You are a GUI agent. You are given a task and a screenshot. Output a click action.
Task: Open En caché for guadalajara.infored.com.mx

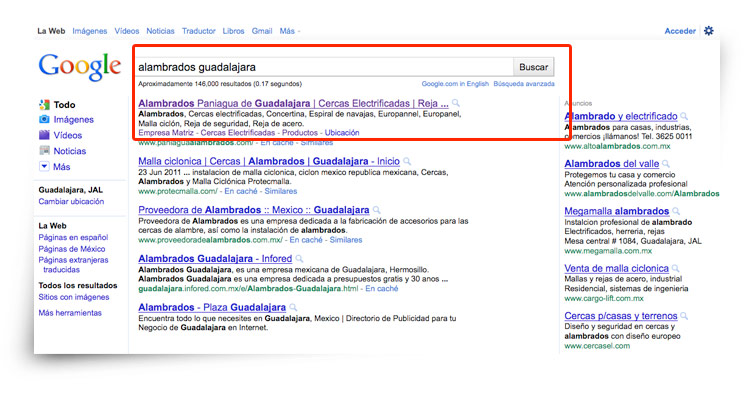[x=382, y=288]
